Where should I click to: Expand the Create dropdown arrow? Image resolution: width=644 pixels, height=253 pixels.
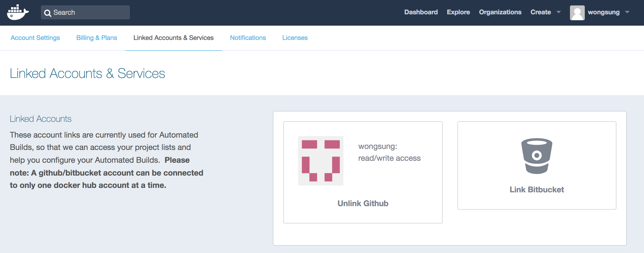(x=558, y=12)
